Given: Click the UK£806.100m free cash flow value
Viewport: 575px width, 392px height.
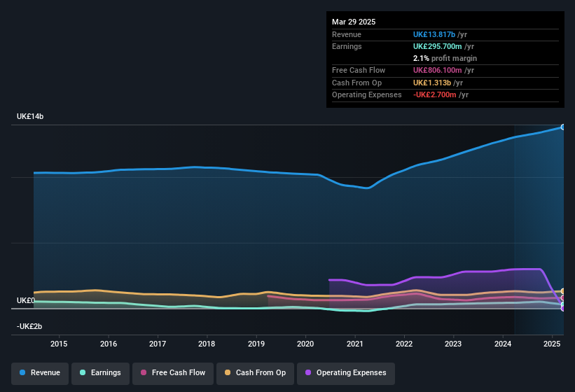Looking at the screenshot, I should pos(438,70).
